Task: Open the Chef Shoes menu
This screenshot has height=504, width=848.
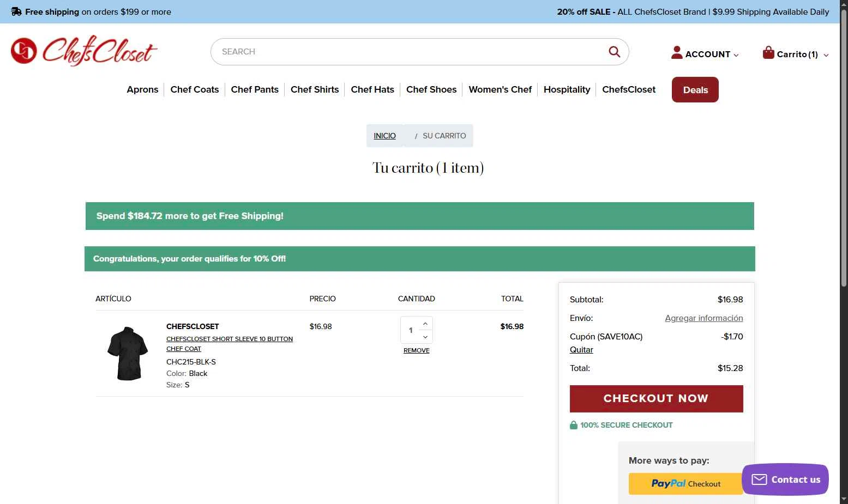Action: pos(431,89)
